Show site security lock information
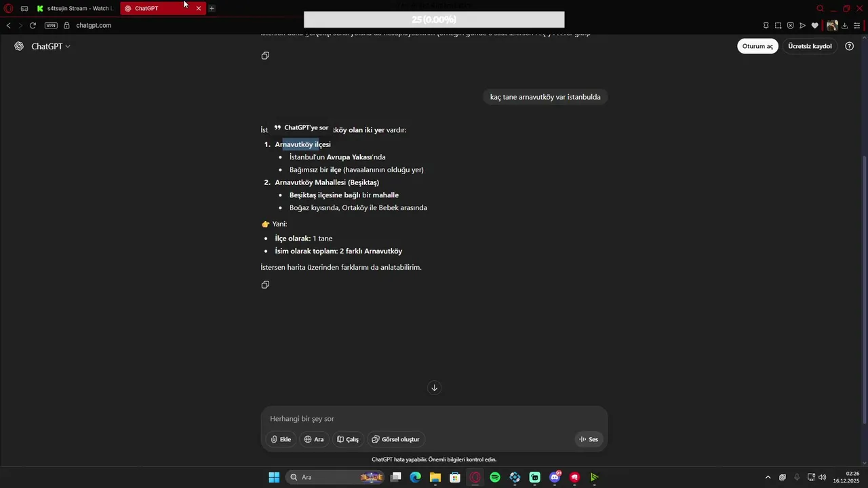The image size is (868, 488). pyautogui.click(x=66, y=25)
